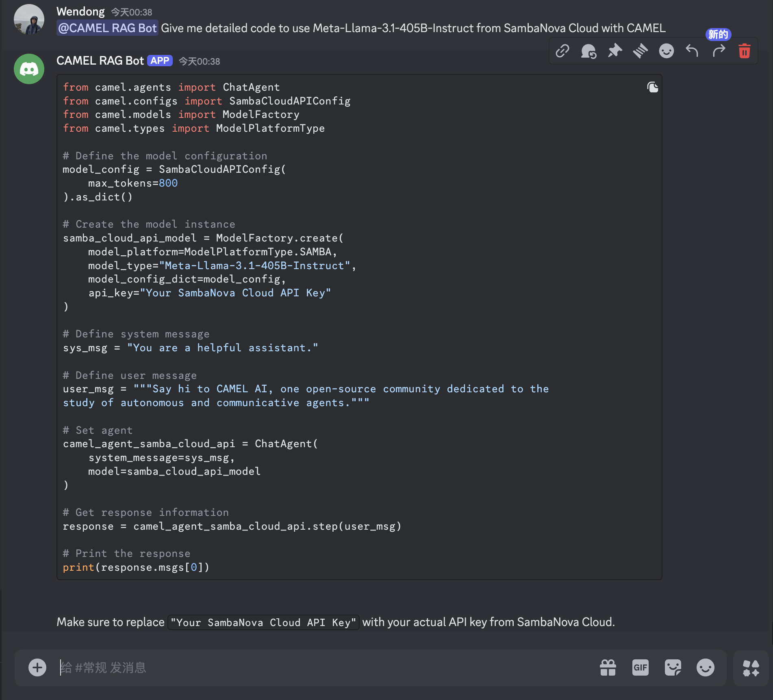This screenshot has width=773, height=700.
Task: Open the GIF picker
Action: (641, 667)
